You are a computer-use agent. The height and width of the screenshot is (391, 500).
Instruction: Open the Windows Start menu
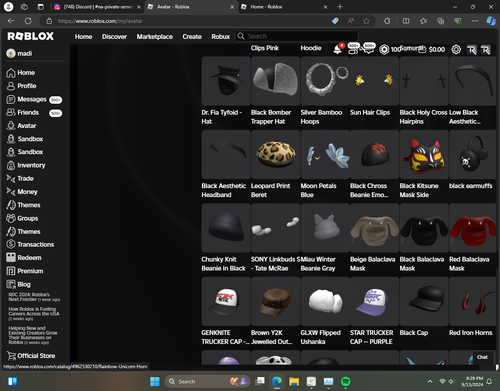[155, 381]
